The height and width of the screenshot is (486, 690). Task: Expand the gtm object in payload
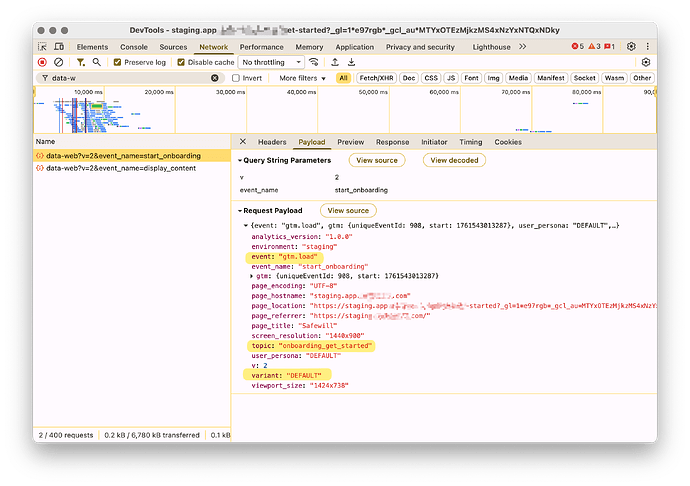(252, 275)
